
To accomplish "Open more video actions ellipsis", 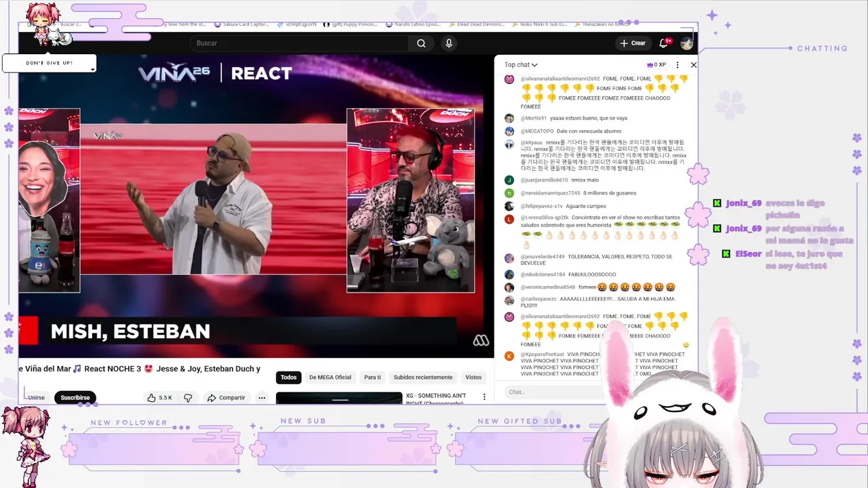I will point(262,398).
